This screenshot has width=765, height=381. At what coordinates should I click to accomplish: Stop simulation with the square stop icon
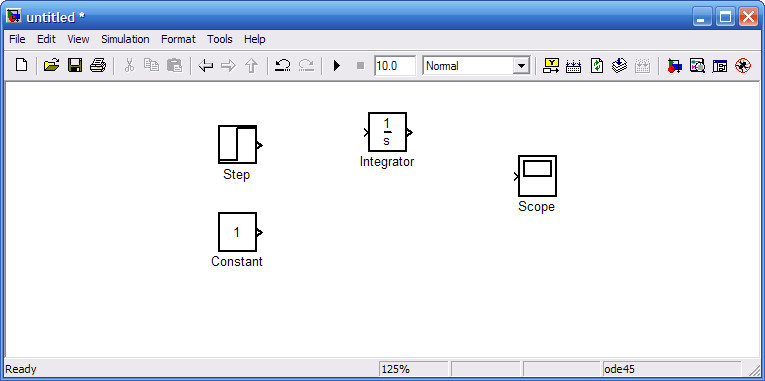(361, 65)
